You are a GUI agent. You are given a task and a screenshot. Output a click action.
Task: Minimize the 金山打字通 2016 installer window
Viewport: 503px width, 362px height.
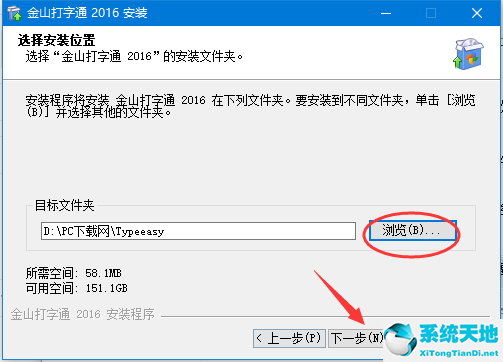pyautogui.click(x=386, y=13)
